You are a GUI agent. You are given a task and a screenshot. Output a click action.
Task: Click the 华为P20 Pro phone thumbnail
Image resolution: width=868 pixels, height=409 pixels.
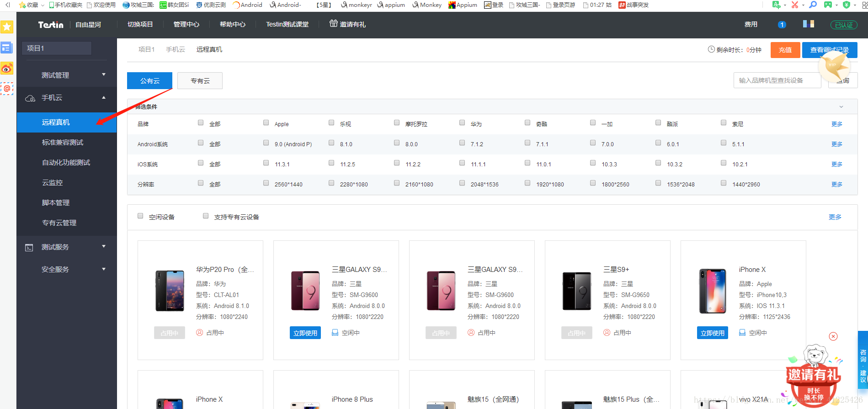click(170, 291)
